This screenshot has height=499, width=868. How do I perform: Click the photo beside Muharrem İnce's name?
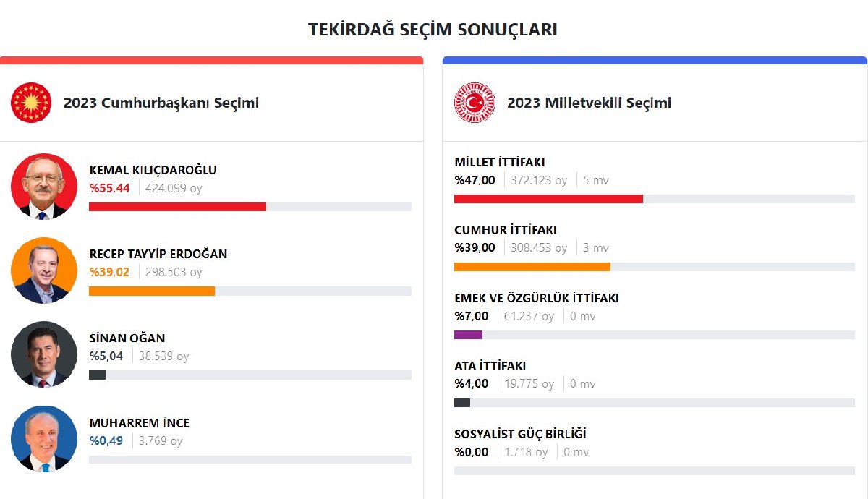pyautogui.click(x=44, y=439)
